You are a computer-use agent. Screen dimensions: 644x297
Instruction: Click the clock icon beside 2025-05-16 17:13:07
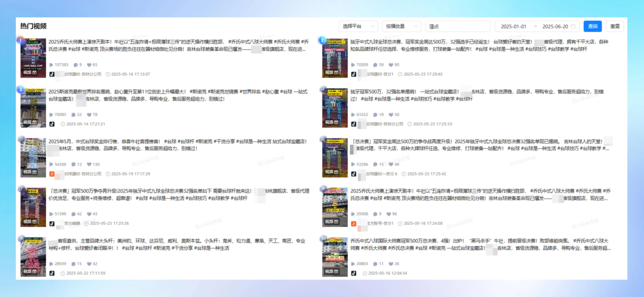[x=108, y=74]
